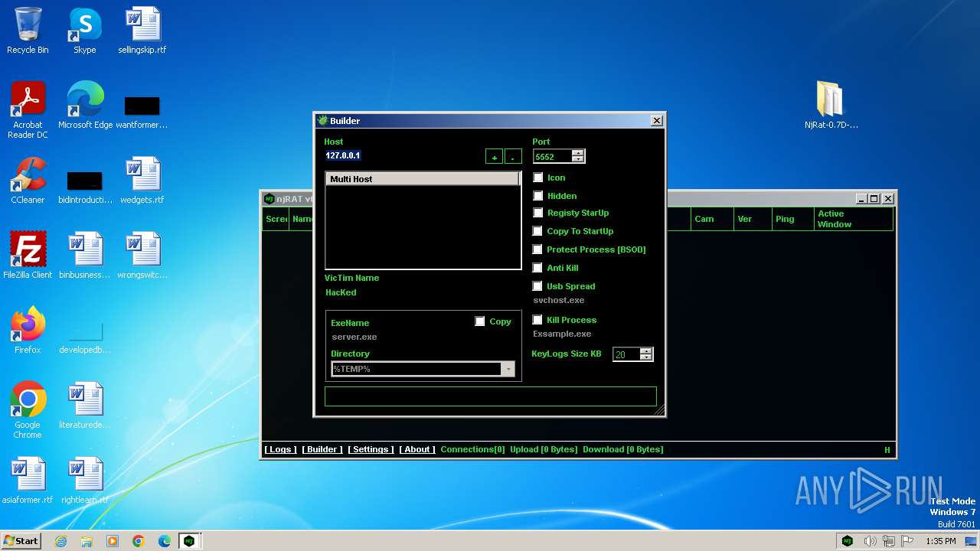Click Internet Explorer in the taskbar
980x551 pixels.
coord(61,541)
